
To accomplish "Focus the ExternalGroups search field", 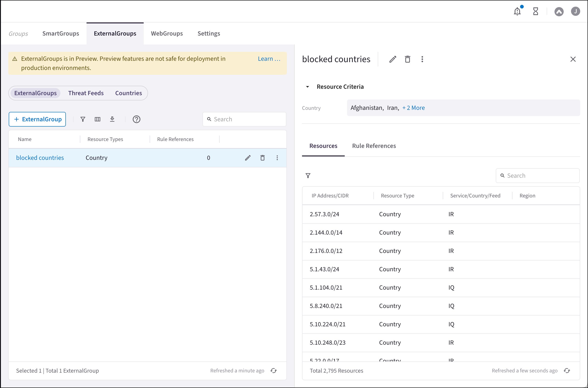I will click(x=244, y=119).
